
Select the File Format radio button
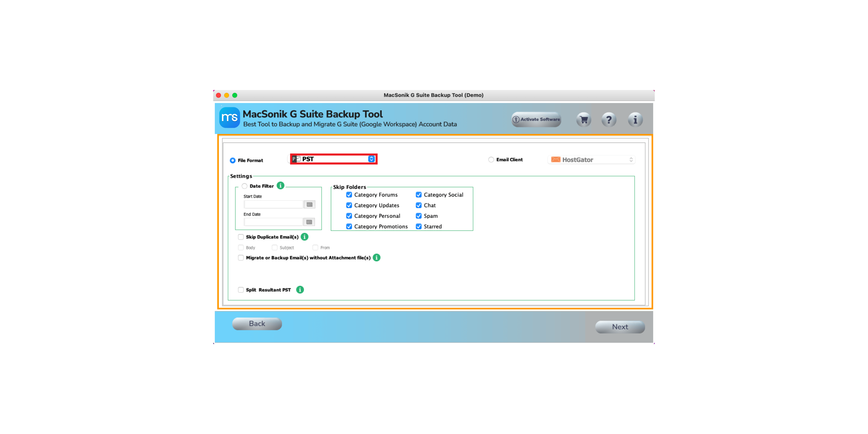click(x=232, y=160)
